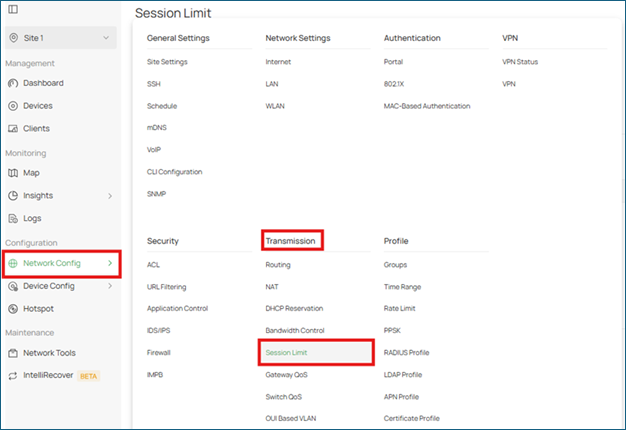
Task: Open DHCP Reservation link
Action: click(294, 309)
